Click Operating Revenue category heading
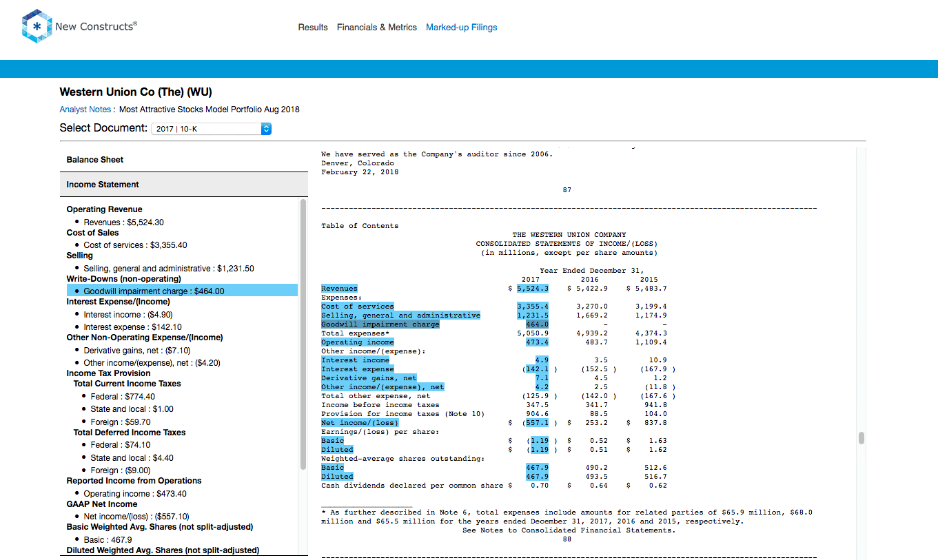The width and height of the screenshot is (938, 560). pos(105,209)
